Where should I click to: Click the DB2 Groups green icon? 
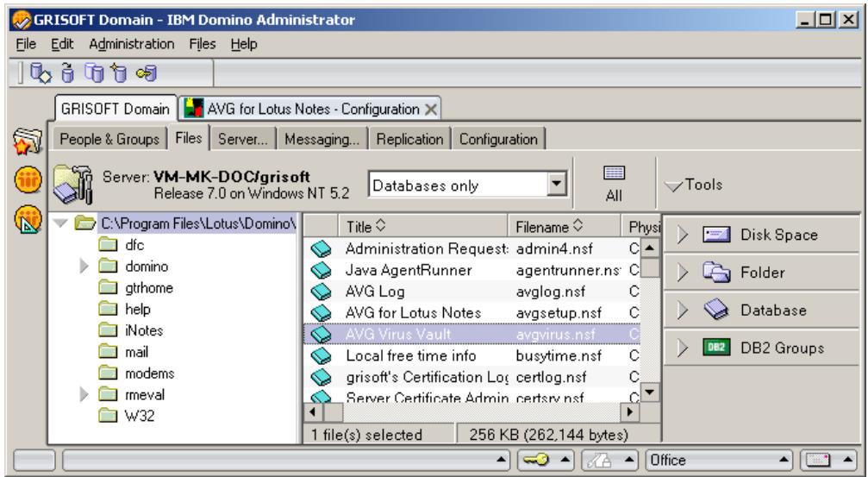tap(717, 348)
